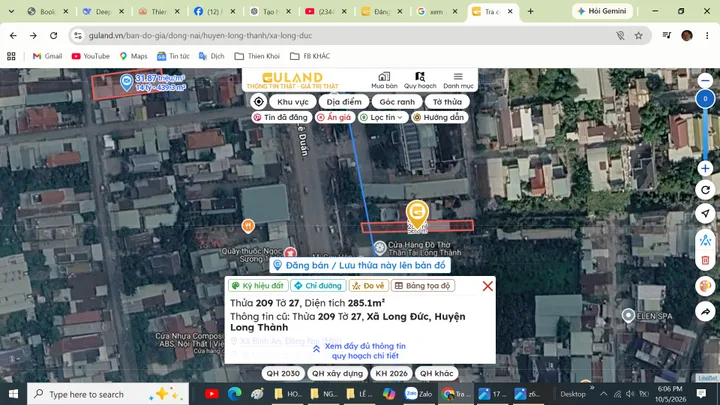Reload the browser page
720x405 pixels.
(x=54, y=35)
